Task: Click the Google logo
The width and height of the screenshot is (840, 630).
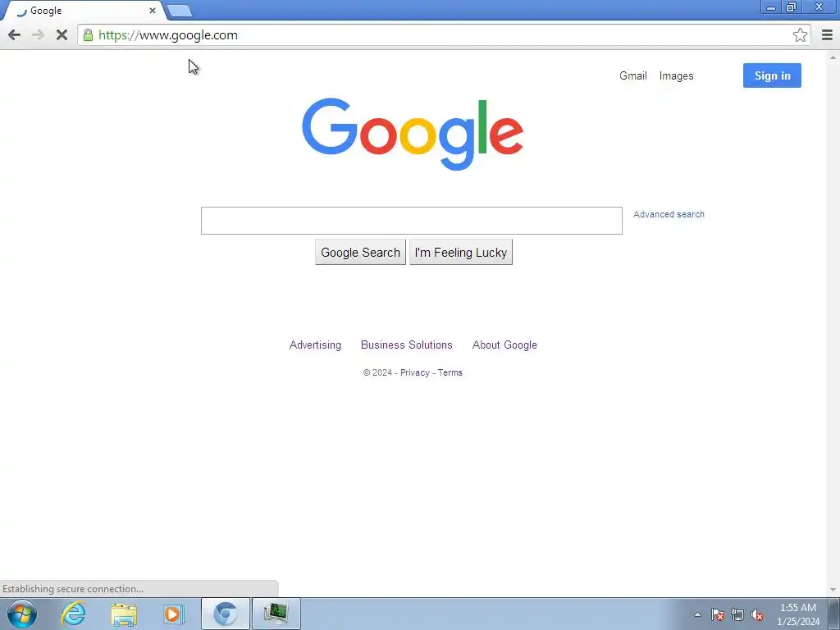Action: [413, 134]
